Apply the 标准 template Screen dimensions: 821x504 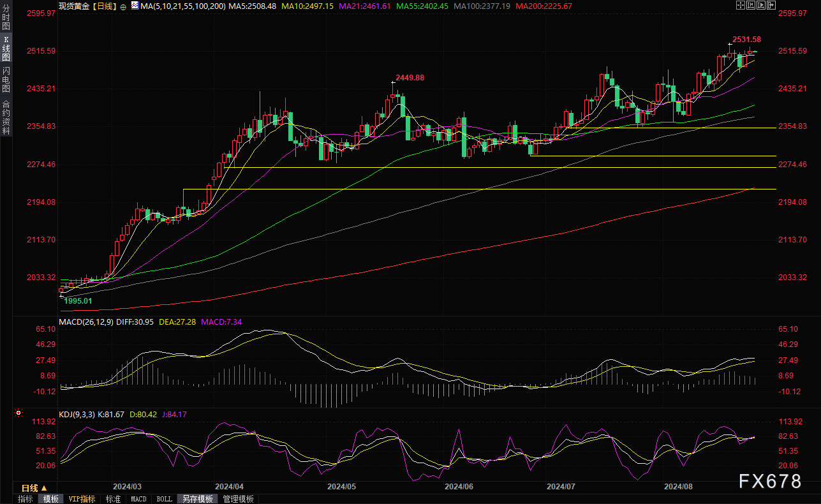point(113,499)
